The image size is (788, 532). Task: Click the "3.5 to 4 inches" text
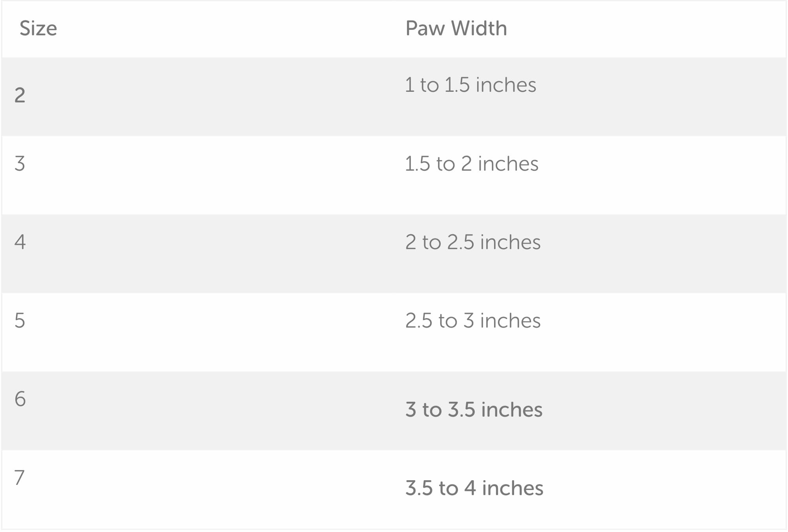474,488
